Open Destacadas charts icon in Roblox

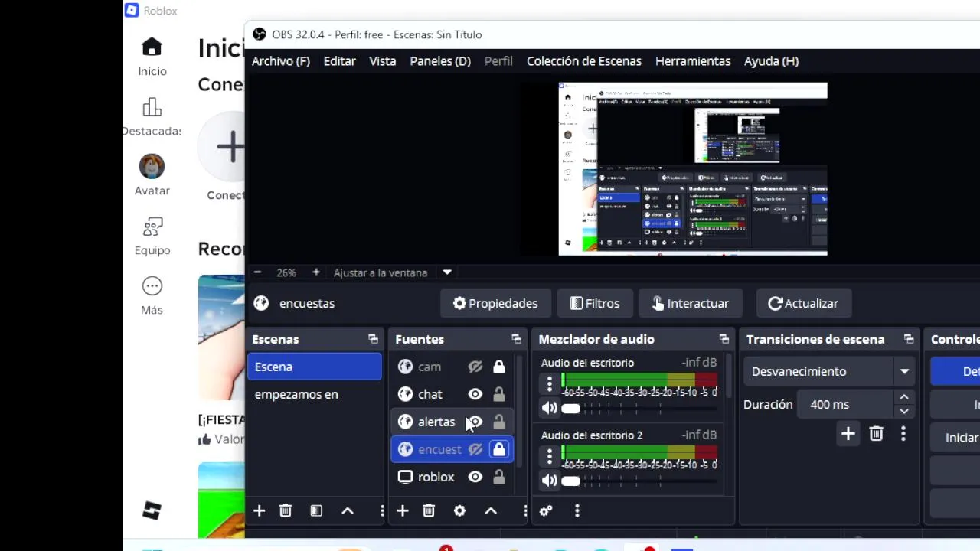point(152,107)
